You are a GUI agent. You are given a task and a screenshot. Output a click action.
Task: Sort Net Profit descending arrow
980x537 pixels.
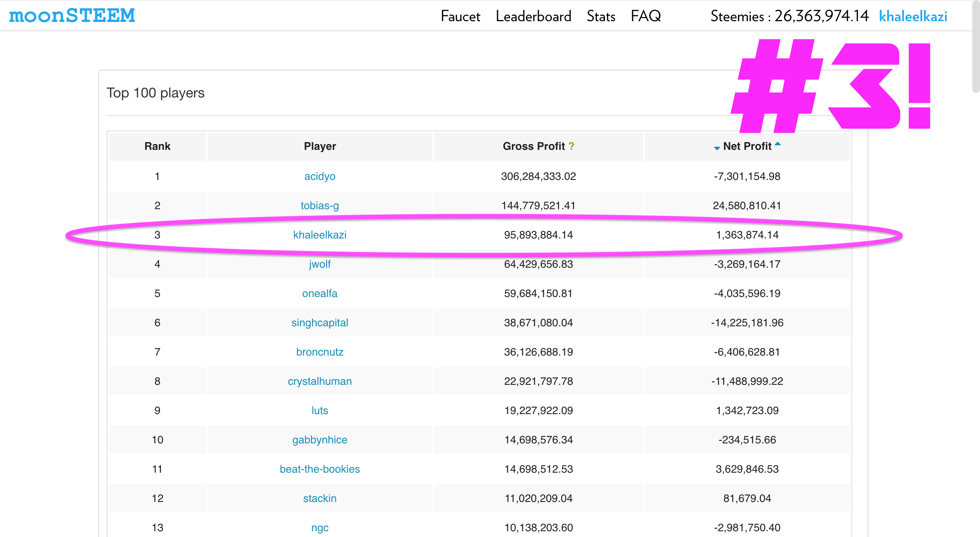[717, 148]
